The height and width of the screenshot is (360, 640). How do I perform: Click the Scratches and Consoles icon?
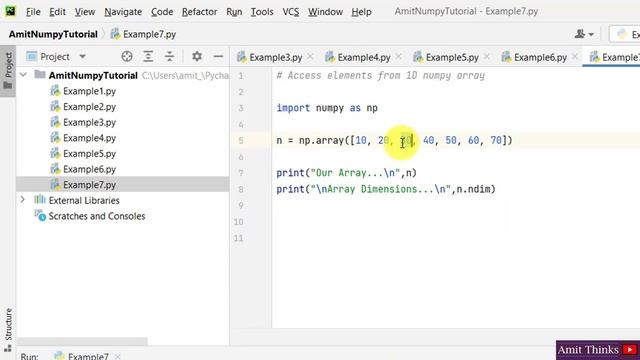pyautogui.click(x=40, y=216)
